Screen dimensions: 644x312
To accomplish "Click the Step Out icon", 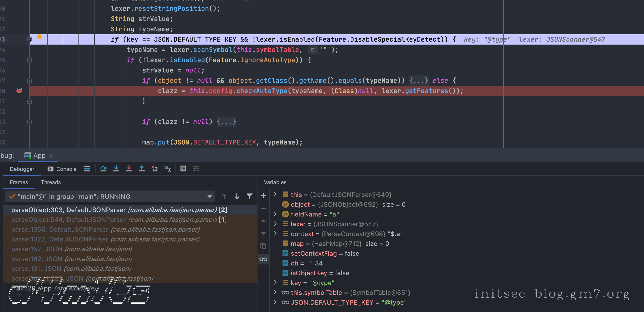I will (x=142, y=169).
